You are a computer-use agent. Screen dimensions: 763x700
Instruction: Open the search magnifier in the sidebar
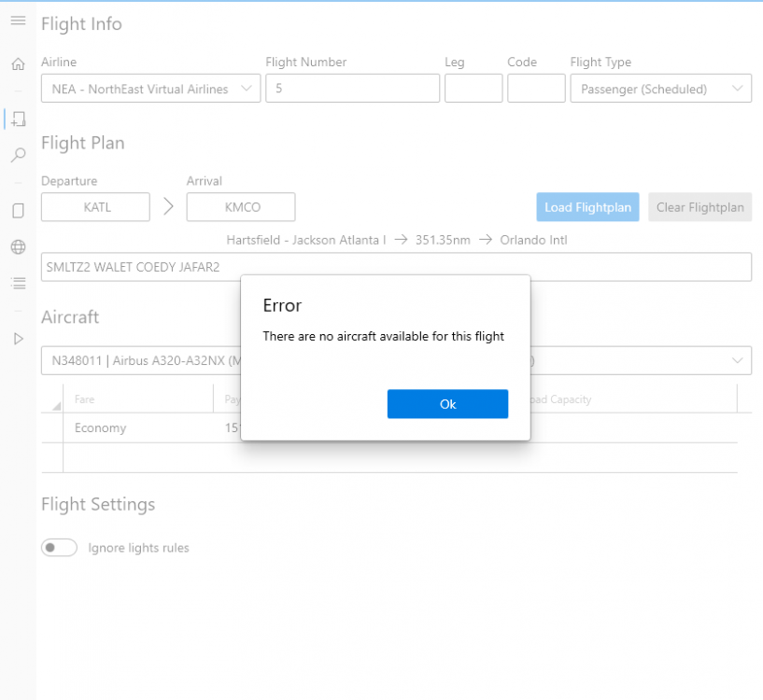click(18, 156)
